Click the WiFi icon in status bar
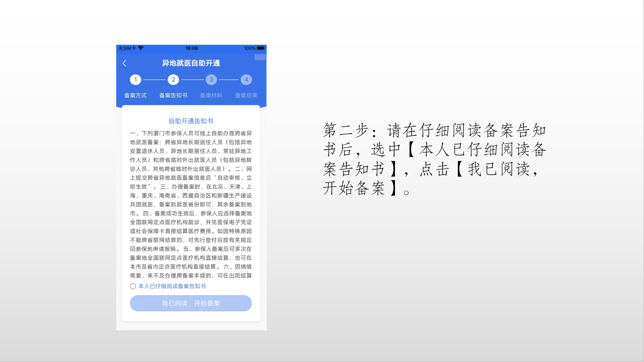 point(140,48)
